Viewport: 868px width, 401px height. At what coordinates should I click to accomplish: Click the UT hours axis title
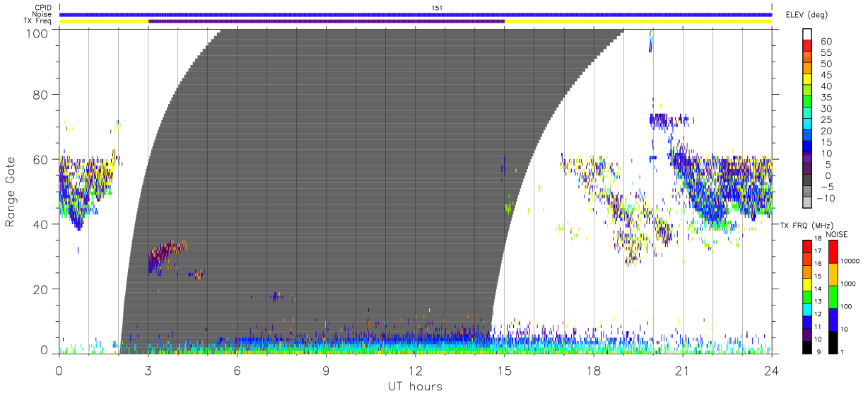[415, 386]
